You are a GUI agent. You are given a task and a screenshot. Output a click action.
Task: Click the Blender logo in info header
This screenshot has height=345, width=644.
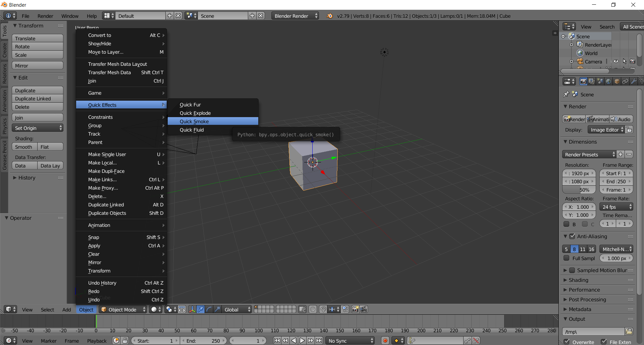[330, 16]
